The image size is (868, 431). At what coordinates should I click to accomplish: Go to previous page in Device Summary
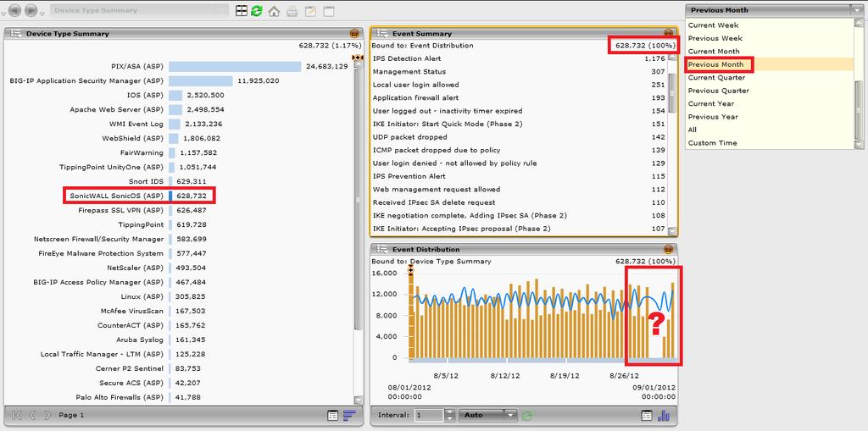[x=32, y=415]
